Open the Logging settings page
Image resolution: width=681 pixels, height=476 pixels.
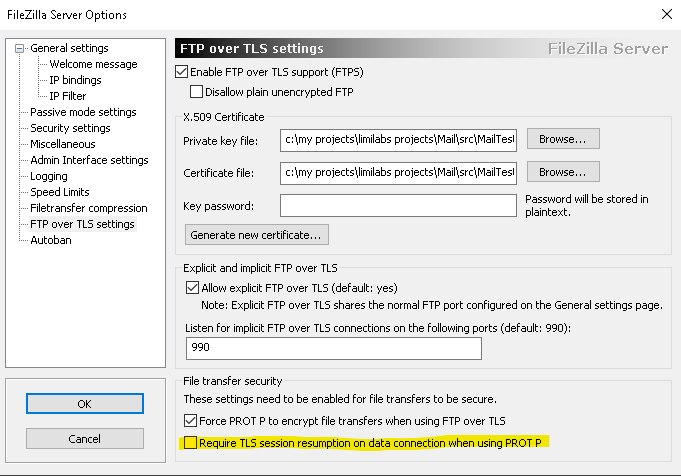click(49, 176)
